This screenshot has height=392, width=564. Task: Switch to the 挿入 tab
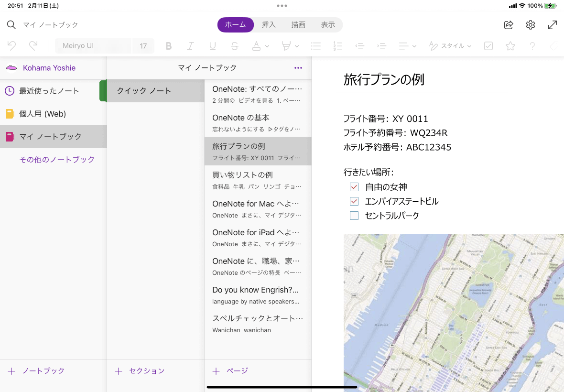pyautogui.click(x=269, y=25)
